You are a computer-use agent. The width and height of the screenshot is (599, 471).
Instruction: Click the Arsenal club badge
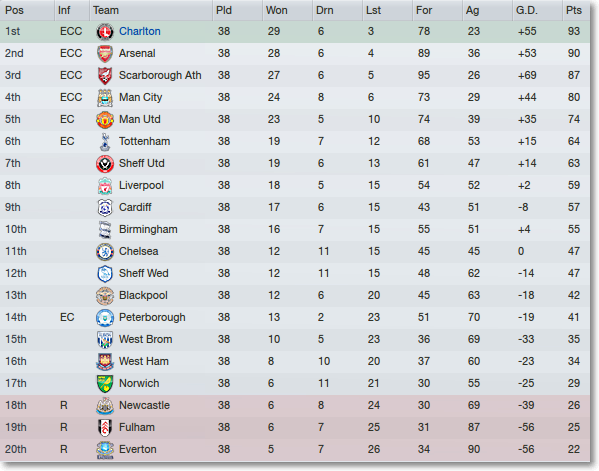[105, 53]
